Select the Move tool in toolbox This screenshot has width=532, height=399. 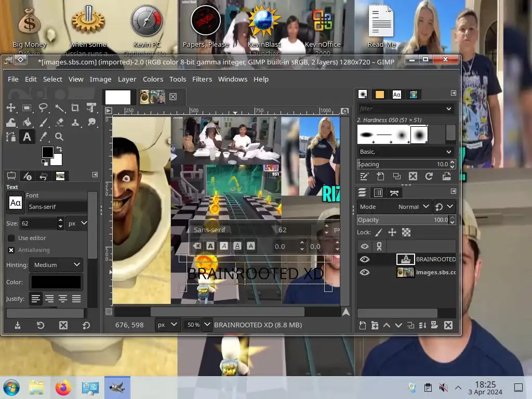pyautogui.click(x=11, y=108)
